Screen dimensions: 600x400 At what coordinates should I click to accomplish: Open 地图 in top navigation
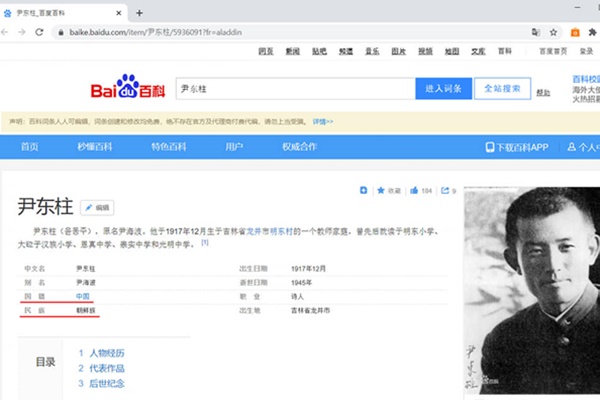pos(452,51)
